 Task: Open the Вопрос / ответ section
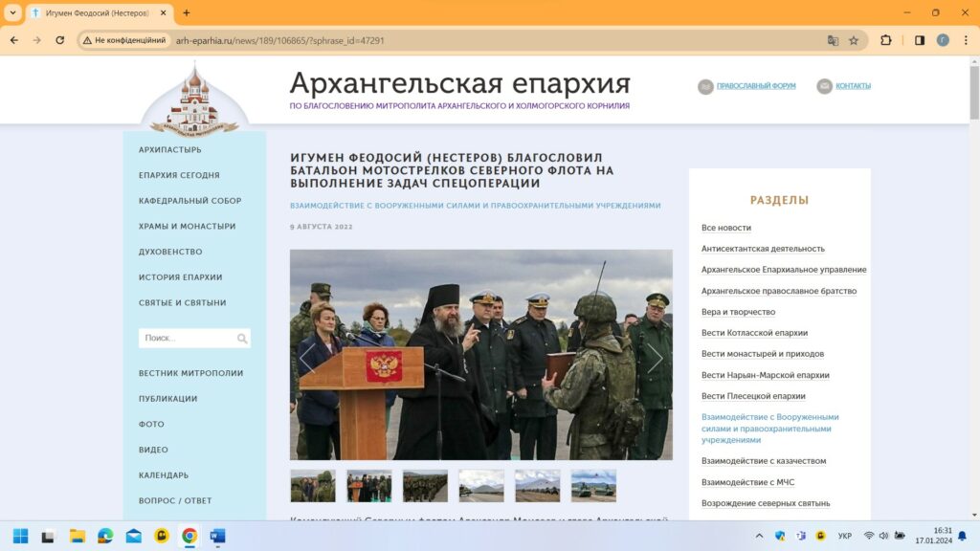coord(175,501)
